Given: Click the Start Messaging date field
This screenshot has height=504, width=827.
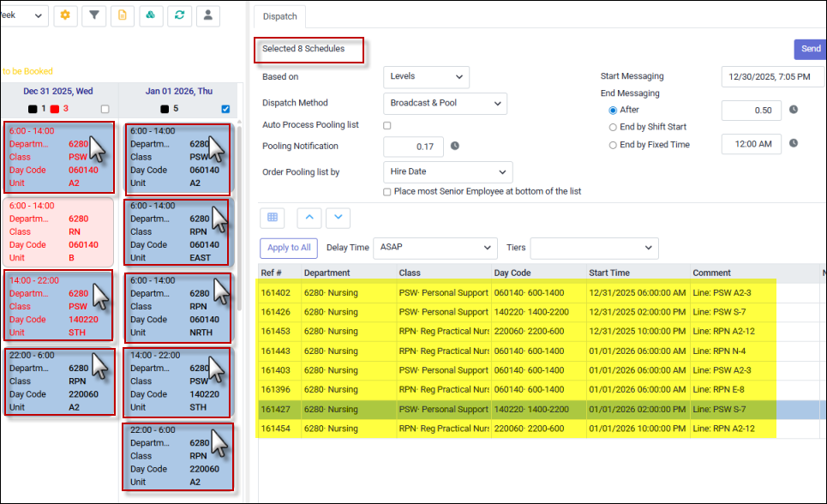Looking at the screenshot, I should click(773, 77).
